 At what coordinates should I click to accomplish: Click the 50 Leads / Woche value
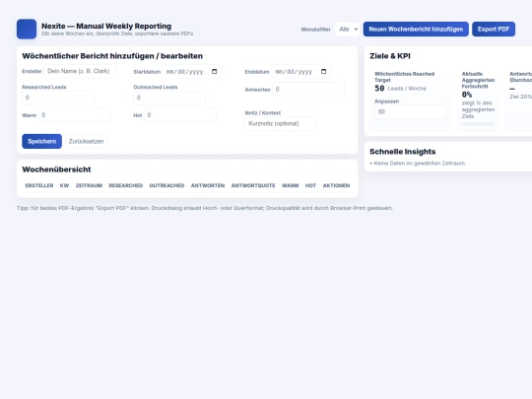pyautogui.click(x=400, y=89)
